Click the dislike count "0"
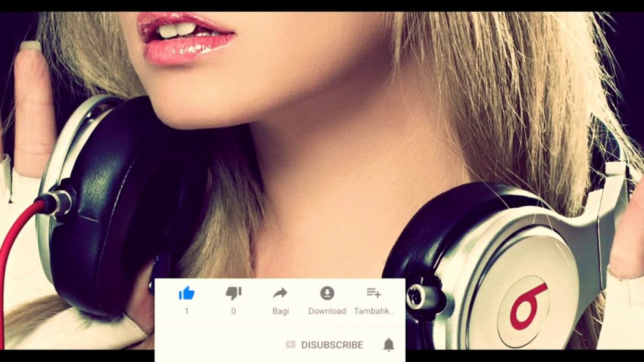This screenshot has height=362, width=644. point(233,311)
